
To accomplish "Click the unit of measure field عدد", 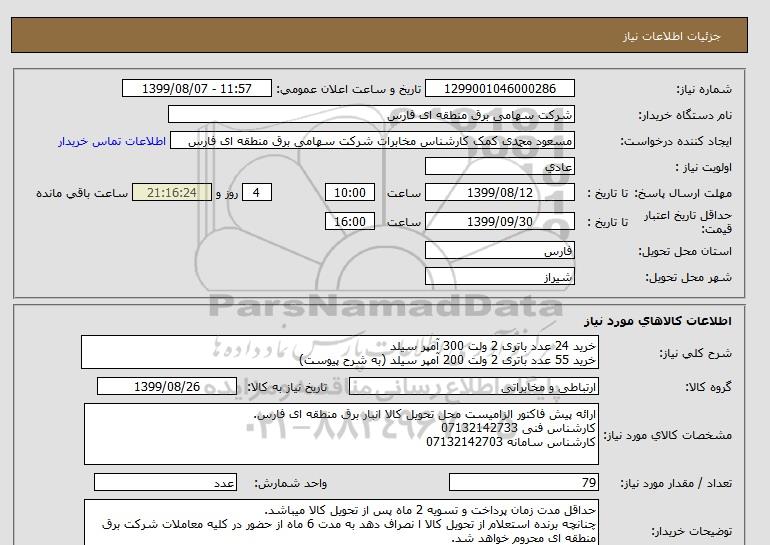I will [x=165, y=483].
